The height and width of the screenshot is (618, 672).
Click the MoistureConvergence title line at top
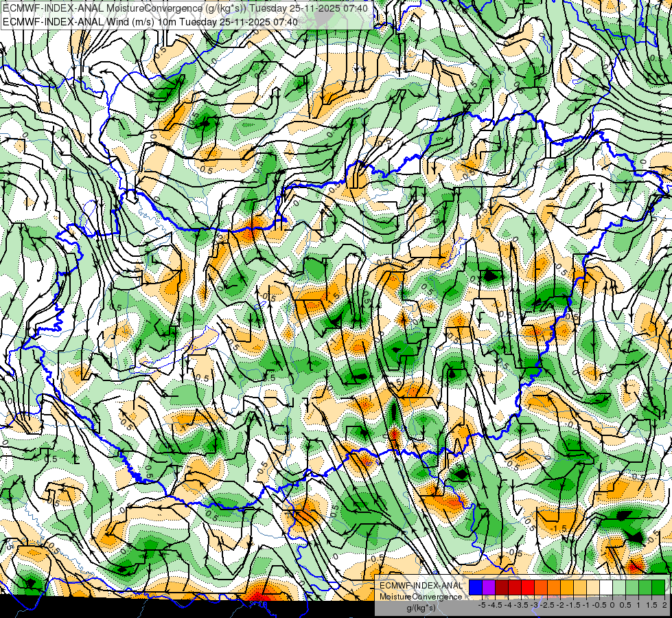185,8
